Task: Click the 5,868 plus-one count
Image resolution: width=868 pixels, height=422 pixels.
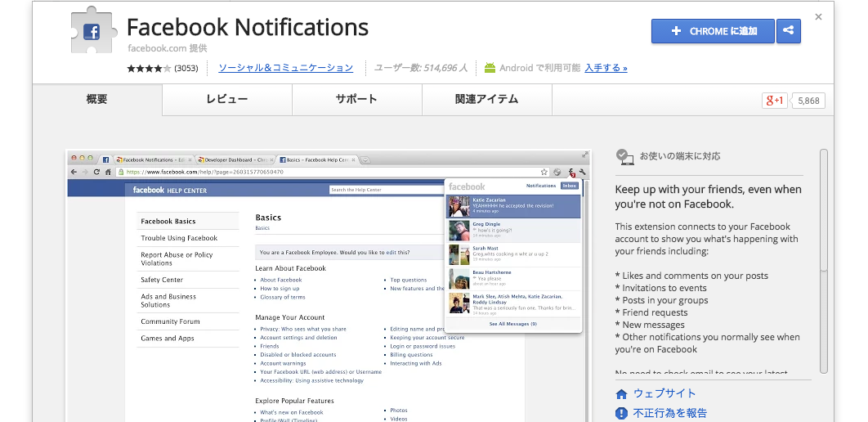Action: click(x=808, y=101)
